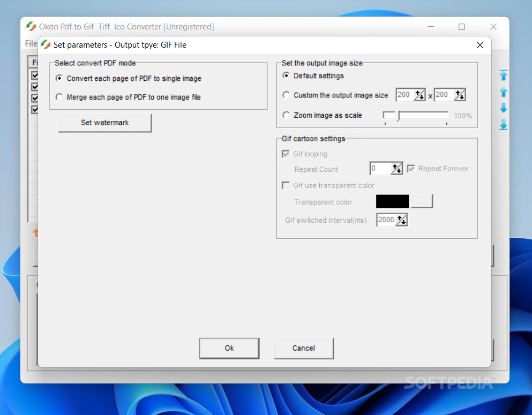The image size is (532, 415).
Task: Click the Gif switched interval field showing 2000
Action: pos(386,220)
